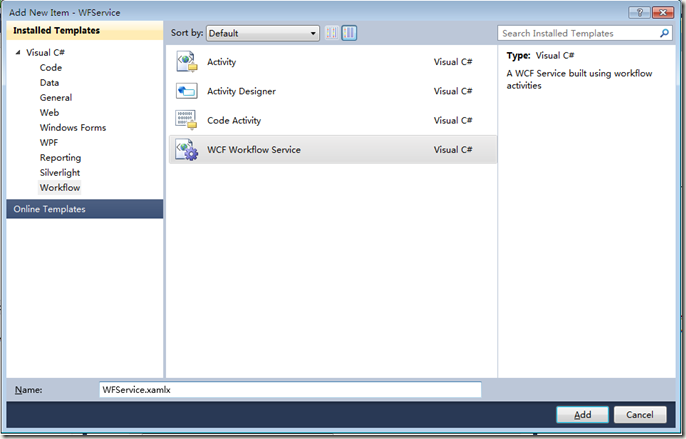Select the Code Activity template name

tap(234, 120)
